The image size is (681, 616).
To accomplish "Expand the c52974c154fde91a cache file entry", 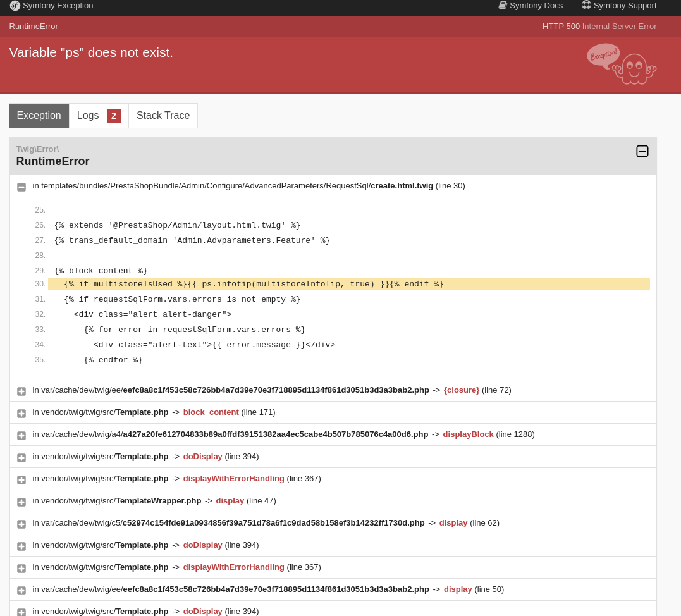I will [21, 524].
